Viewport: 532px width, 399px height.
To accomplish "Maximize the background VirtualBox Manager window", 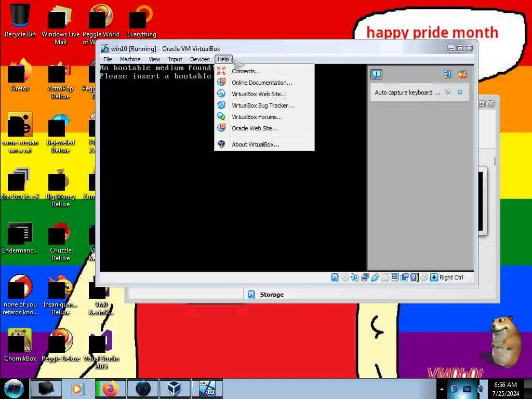I will 482,104.
